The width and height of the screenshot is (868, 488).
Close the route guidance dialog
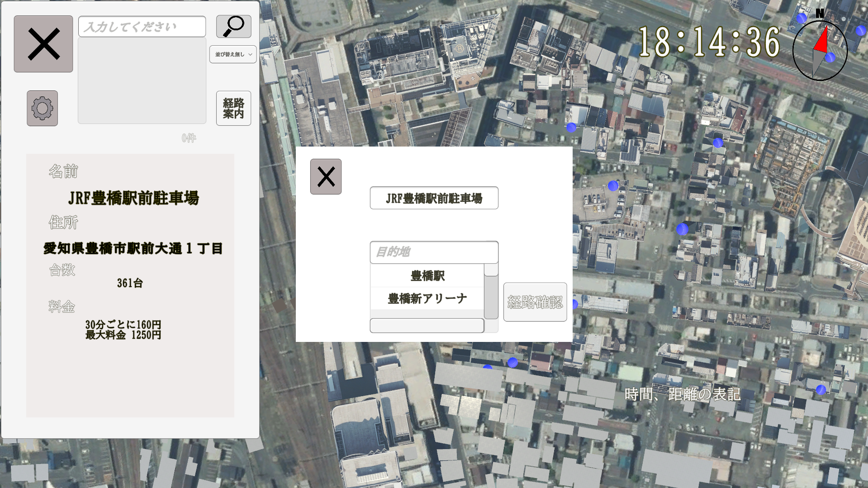coord(326,176)
